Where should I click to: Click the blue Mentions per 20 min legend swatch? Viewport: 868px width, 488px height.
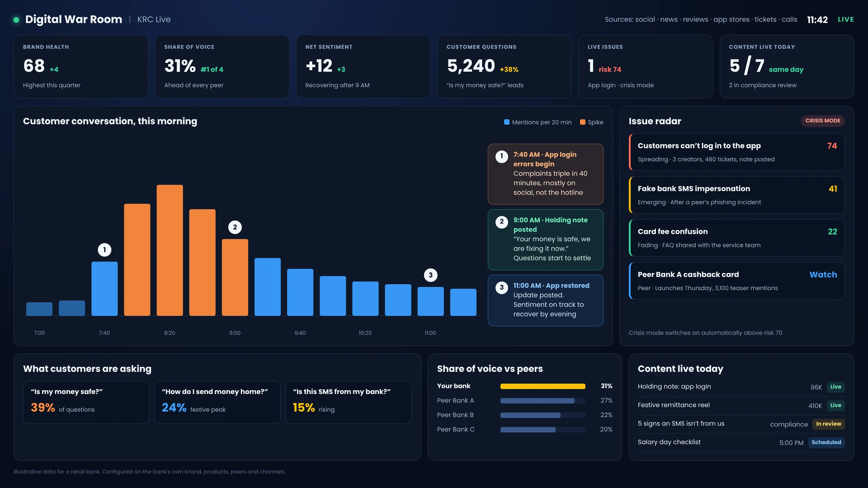click(x=507, y=122)
